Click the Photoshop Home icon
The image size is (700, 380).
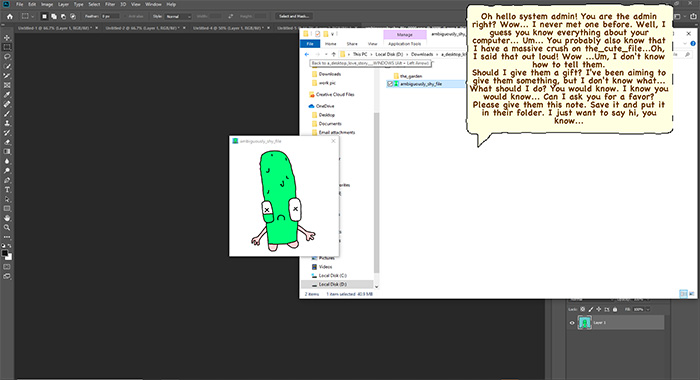click(9, 16)
